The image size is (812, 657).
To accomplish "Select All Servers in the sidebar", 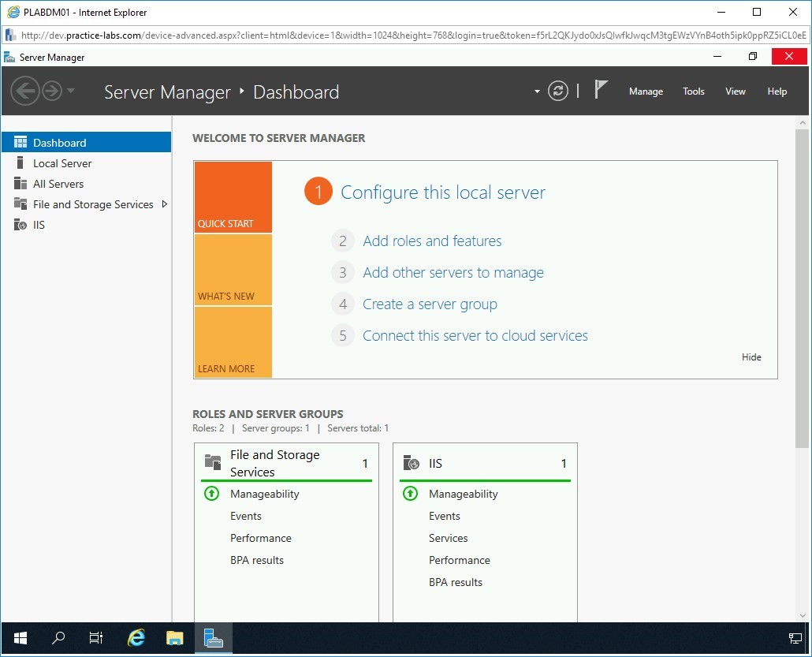I will [59, 183].
